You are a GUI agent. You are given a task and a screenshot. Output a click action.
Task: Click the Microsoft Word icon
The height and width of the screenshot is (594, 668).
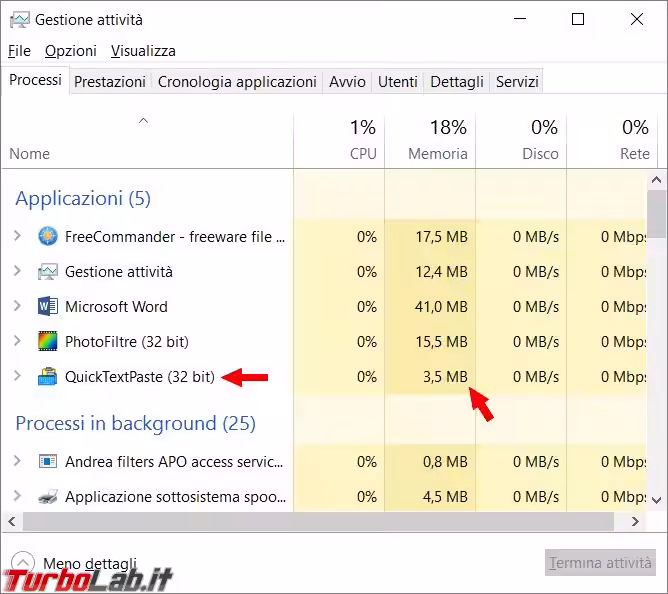(x=48, y=307)
